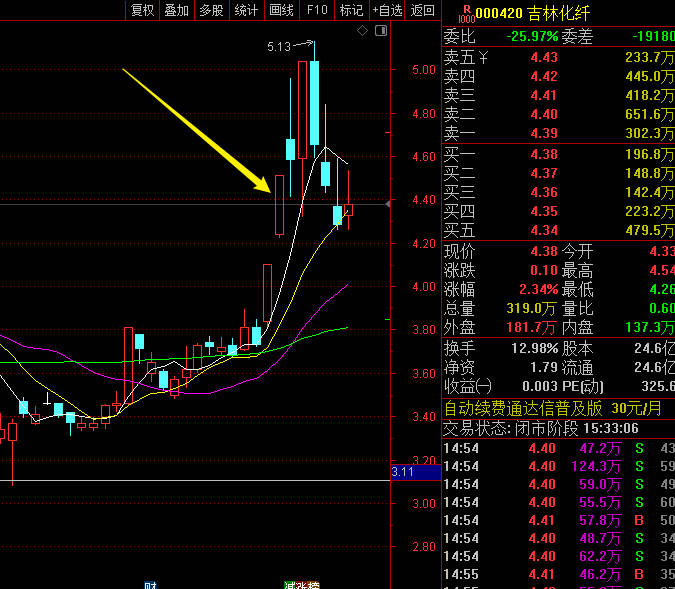Toggle the side panel rectangle icon
The width and height of the screenshot is (675, 589).
[x=380, y=32]
